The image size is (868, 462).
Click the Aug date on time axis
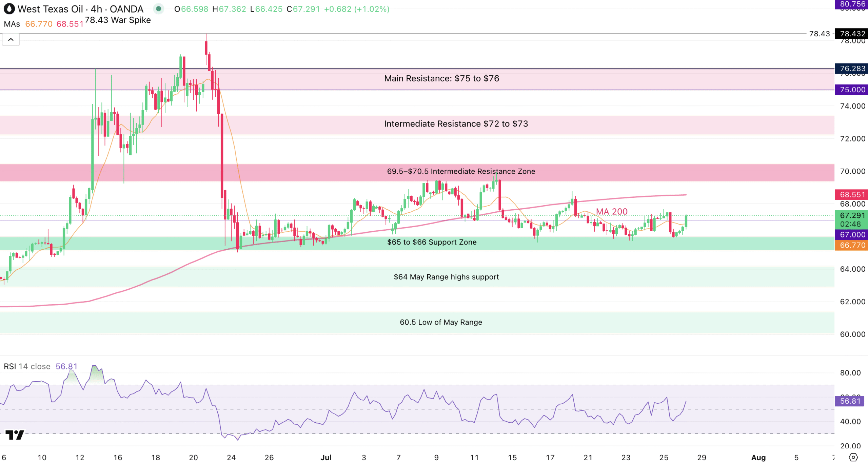(758, 457)
